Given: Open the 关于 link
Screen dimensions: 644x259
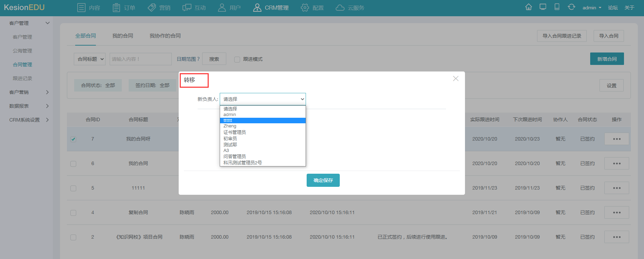Looking at the screenshot, I should click(630, 8).
